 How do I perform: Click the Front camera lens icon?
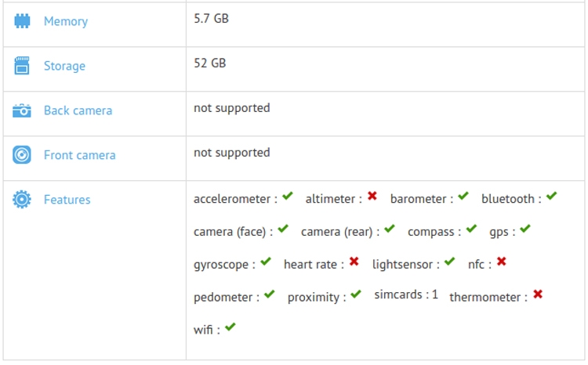(x=22, y=155)
